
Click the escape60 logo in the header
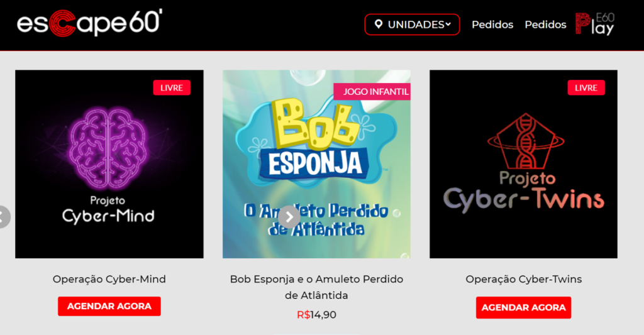click(x=89, y=23)
